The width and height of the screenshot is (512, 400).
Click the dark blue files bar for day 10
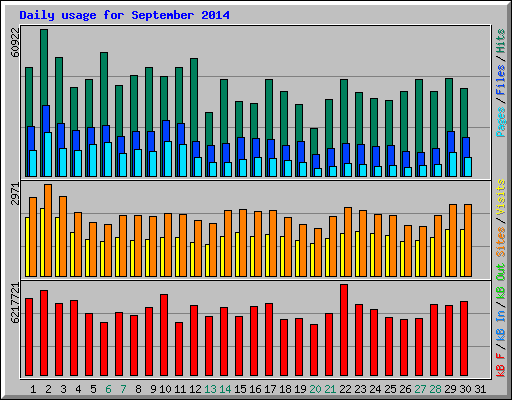(x=166, y=131)
